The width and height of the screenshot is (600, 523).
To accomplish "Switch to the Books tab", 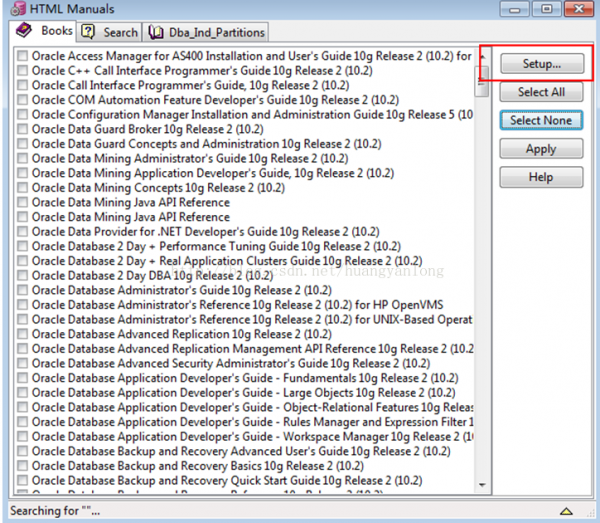I will click(x=44, y=30).
